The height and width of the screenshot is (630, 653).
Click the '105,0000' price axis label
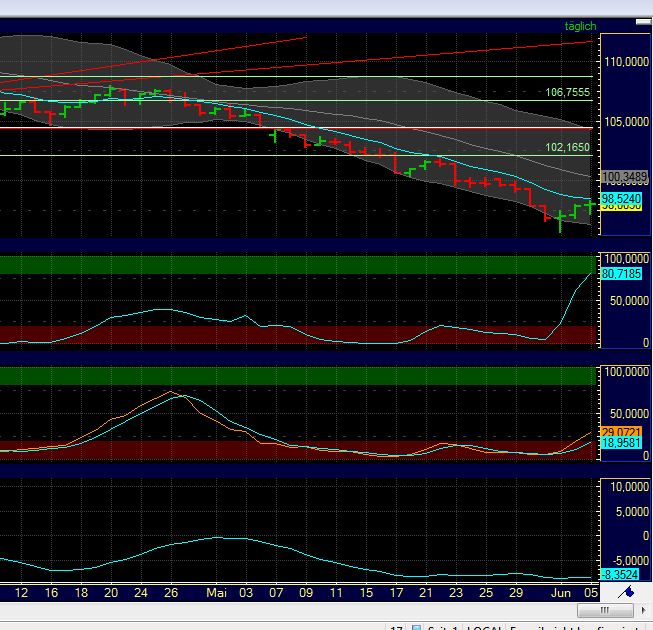(x=626, y=122)
